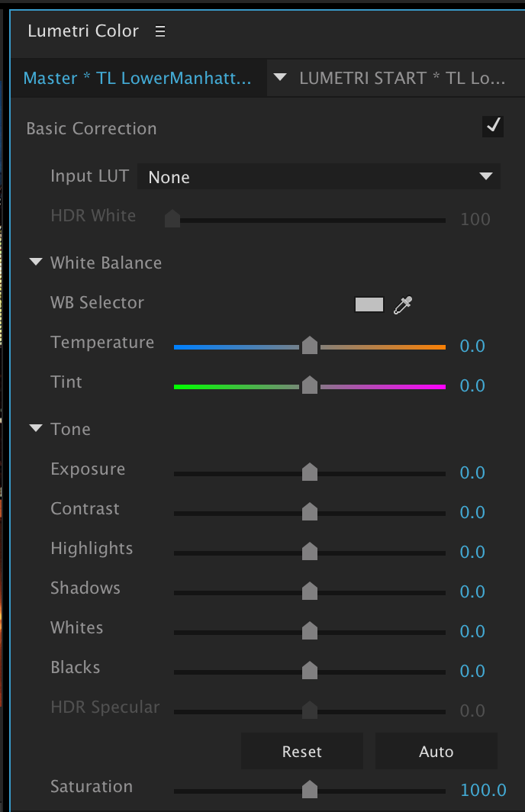
Task: Click the Exposure value 0.0
Action: click(472, 472)
